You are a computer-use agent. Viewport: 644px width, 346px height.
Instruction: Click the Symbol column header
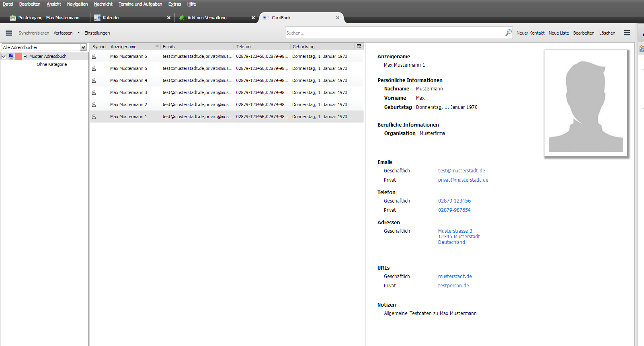click(99, 47)
